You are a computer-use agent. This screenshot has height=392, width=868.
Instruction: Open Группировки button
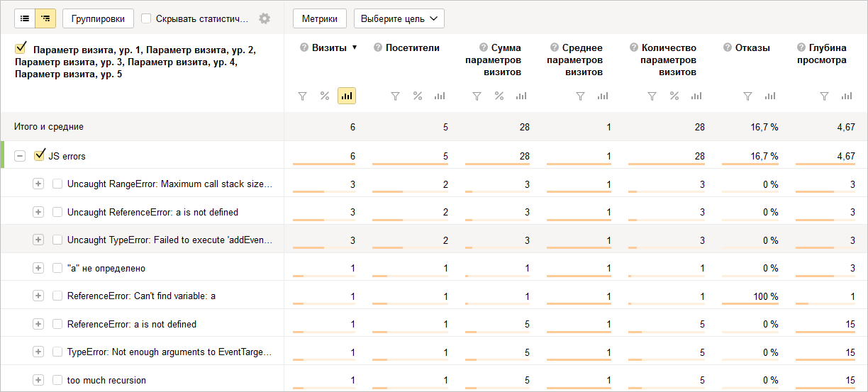(x=98, y=18)
